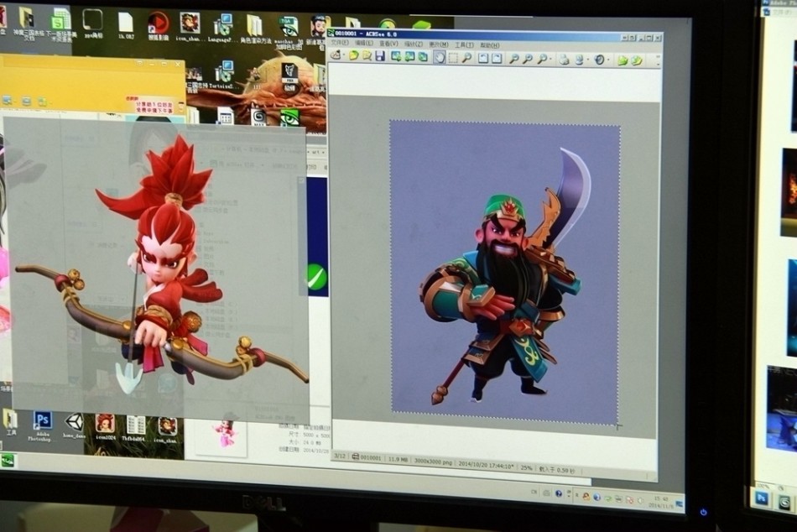Close the yellow window with the X button

point(177,64)
